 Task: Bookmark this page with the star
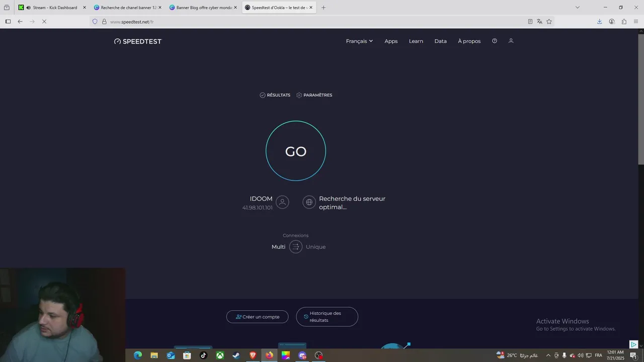pyautogui.click(x=549, y=22)
